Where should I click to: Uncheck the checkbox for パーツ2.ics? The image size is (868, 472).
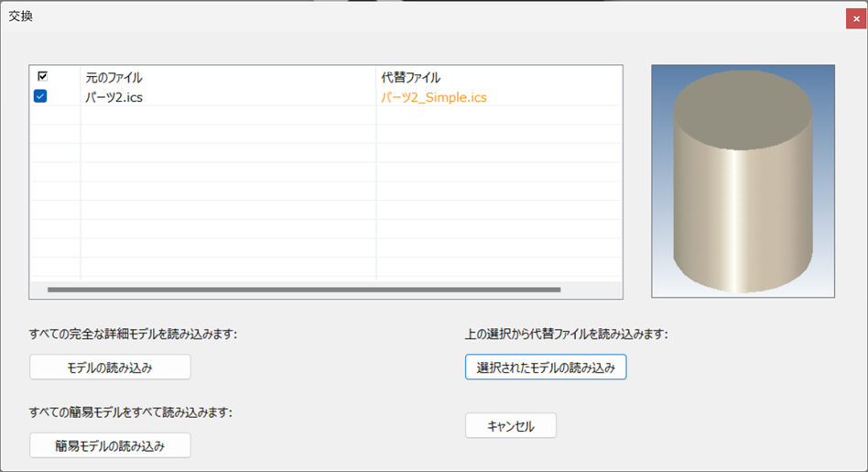coord(40,96)
